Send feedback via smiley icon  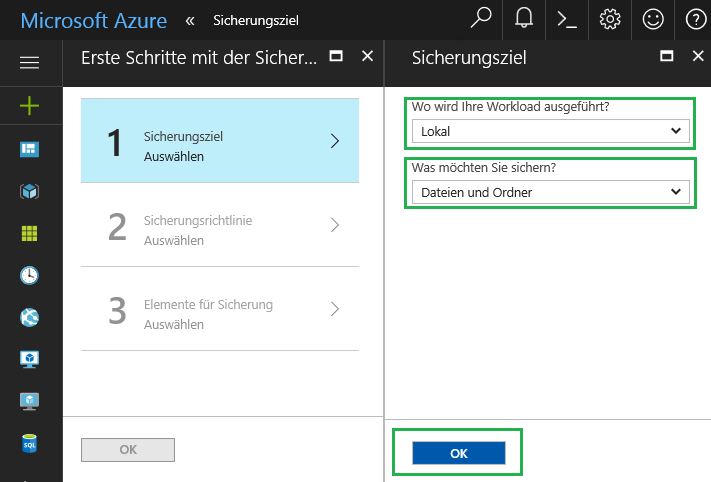coord(653,19)
